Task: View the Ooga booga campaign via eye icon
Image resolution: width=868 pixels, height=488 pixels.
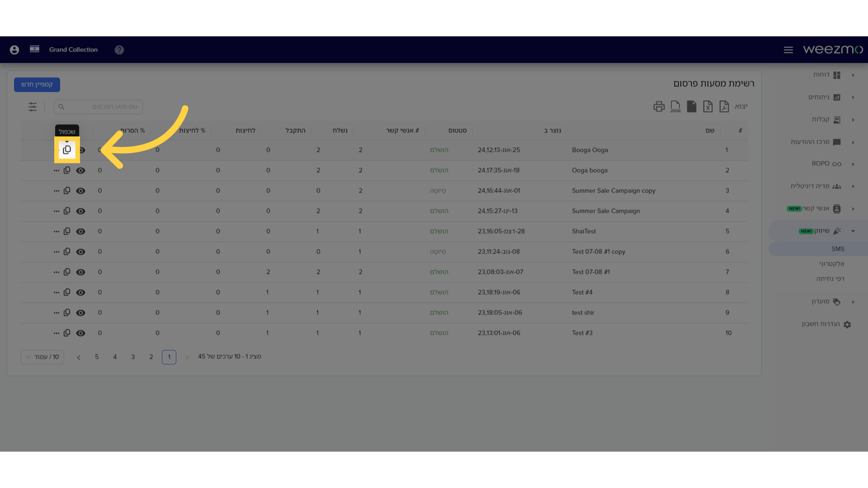Action: 80,171
